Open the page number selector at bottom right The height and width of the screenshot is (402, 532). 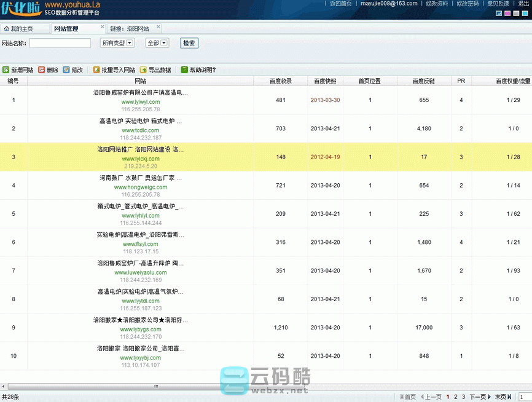(x=525, y=396)
